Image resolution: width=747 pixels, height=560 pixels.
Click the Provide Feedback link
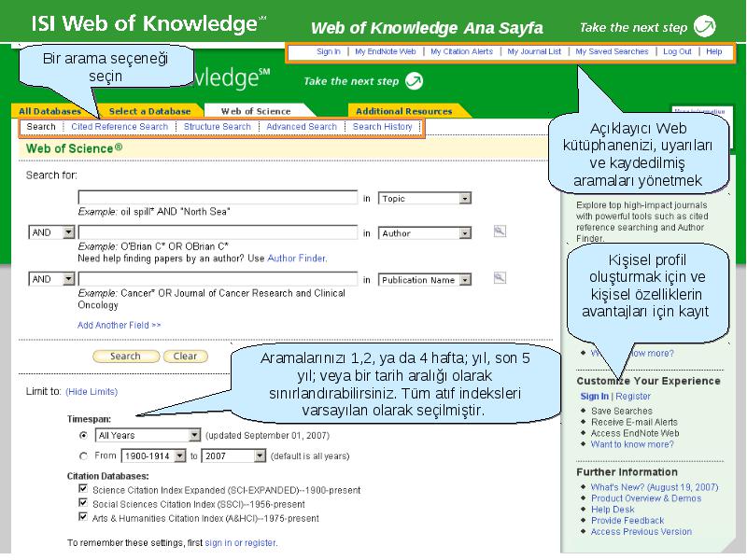pyautogui.click(x=627, y=521)
